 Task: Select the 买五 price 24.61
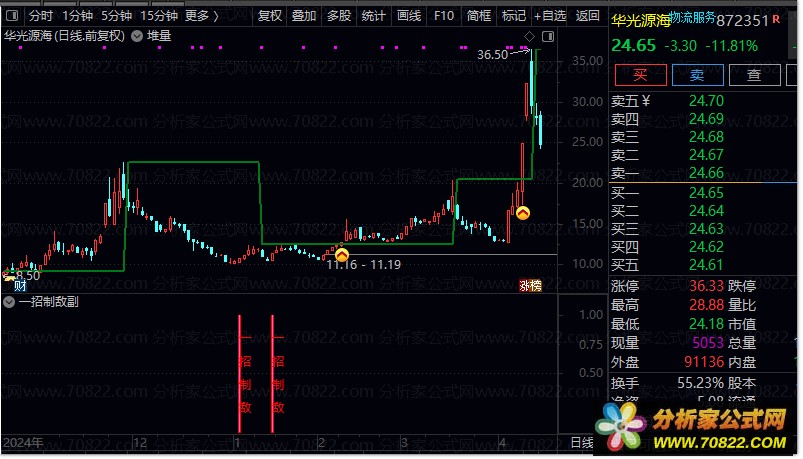click(706, 265)
